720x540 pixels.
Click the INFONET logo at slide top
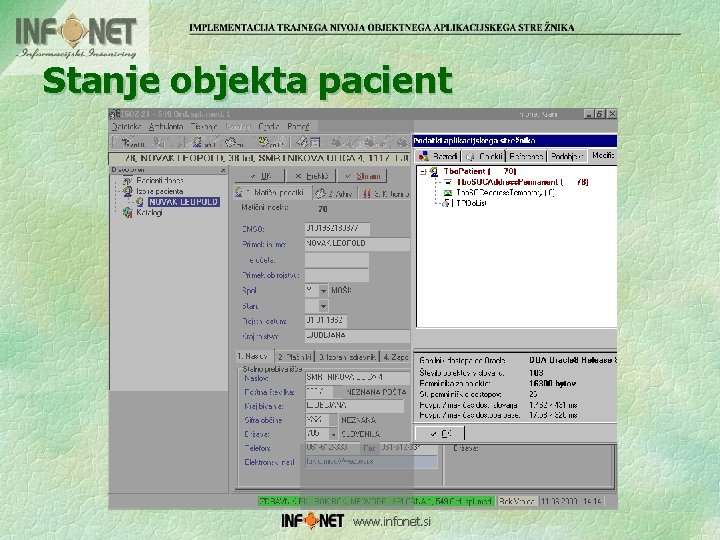[76, 37]
